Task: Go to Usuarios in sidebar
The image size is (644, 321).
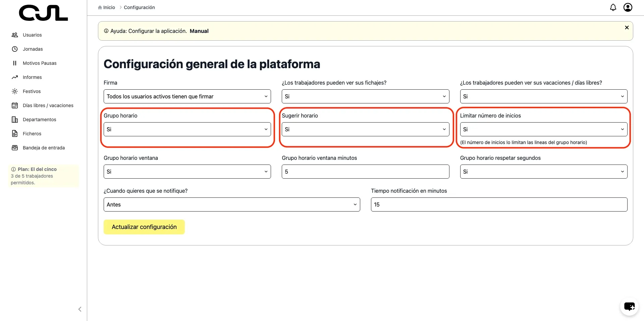Action: (32, 35)
